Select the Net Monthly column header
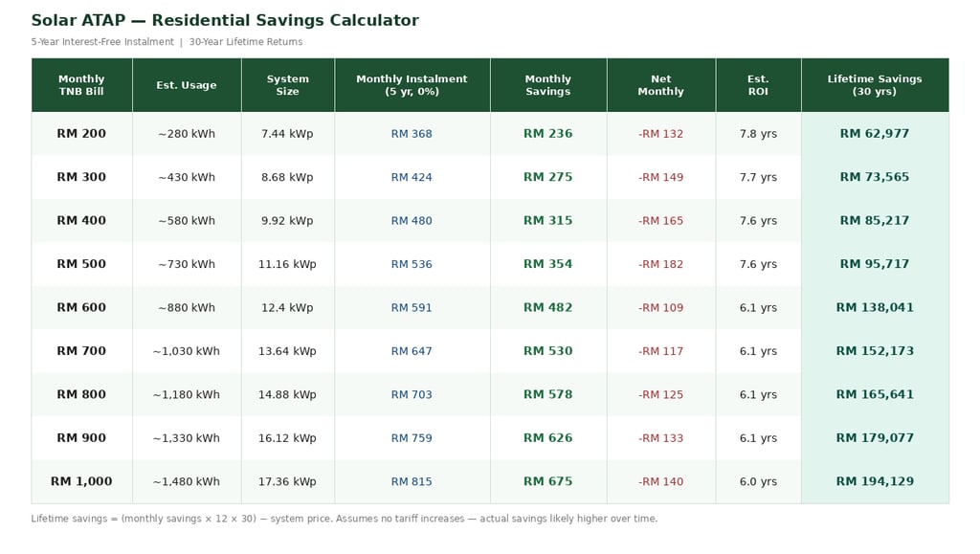980x554 pixels. coord(660,85)
